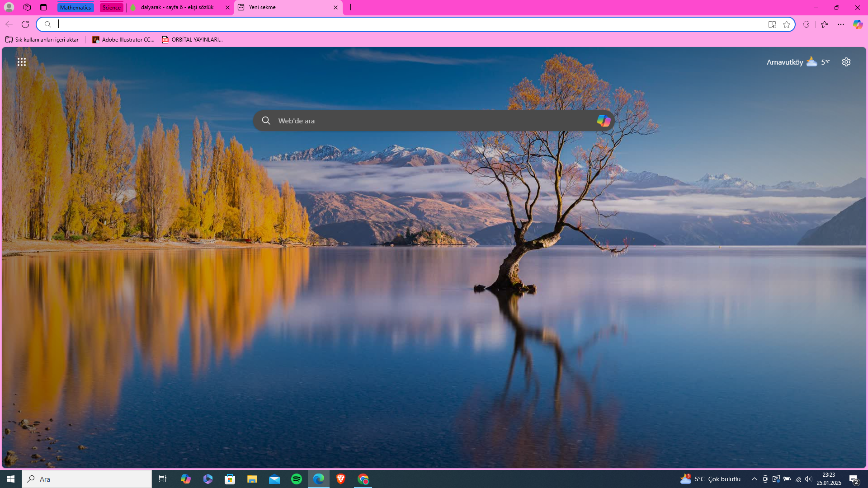The height and width of the screenshot is (488, 868).
Task: Close the dalyarak ekşi sözlük tab
Action: coord(227,7)
